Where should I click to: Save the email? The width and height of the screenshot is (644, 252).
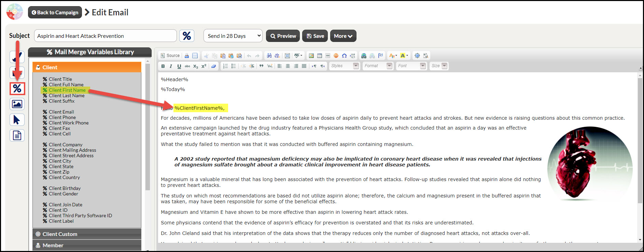pyautogui.click(x=315, y=36)
